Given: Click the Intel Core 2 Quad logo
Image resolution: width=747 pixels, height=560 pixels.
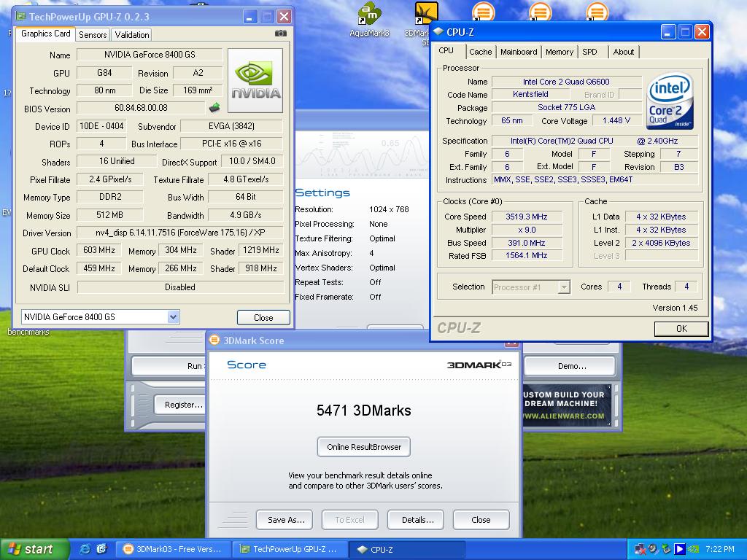Looking at the screenshot, I should pos(670,101).
